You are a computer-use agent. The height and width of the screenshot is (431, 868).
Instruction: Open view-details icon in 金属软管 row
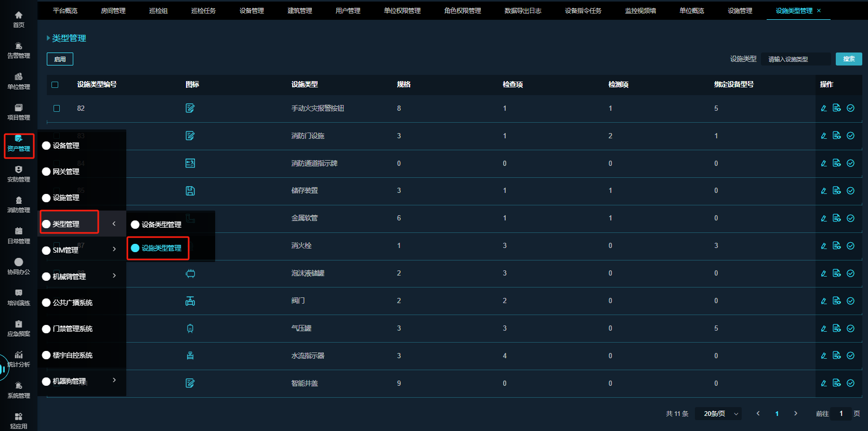[x=837, y=218]
